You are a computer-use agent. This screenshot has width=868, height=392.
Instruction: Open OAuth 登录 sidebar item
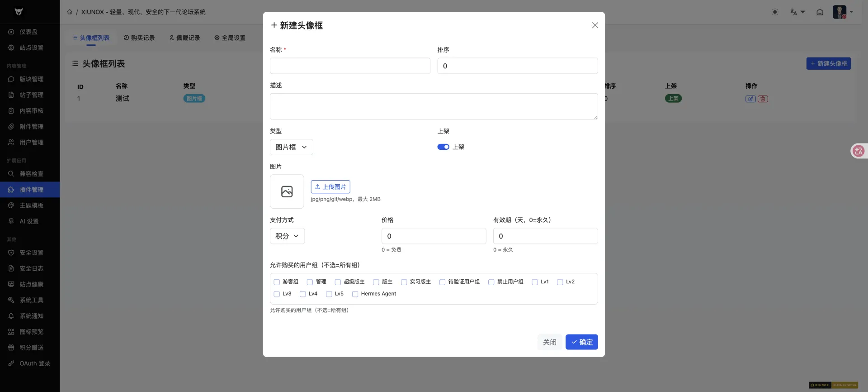click(30, 363)
